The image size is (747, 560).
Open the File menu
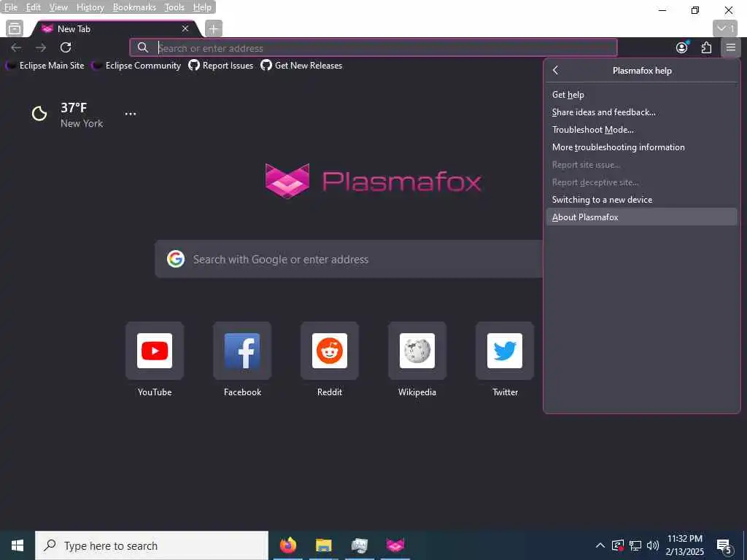(x=10, y=7)
